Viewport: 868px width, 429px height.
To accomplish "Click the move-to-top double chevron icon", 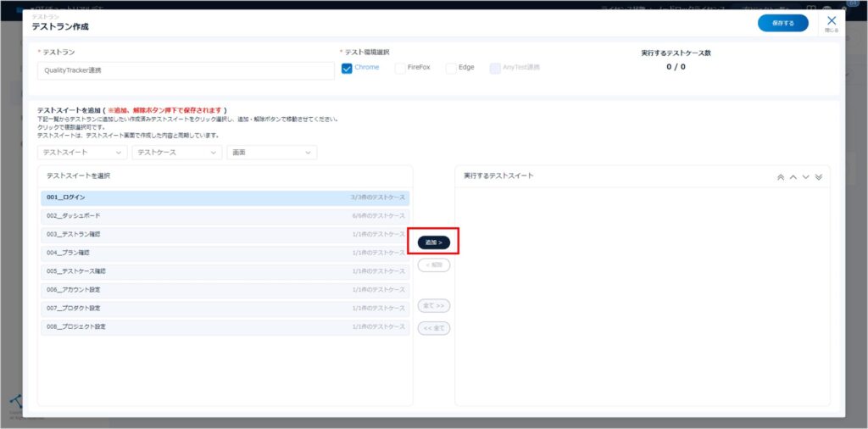I will pyautogui.click(x=781, y=177).
